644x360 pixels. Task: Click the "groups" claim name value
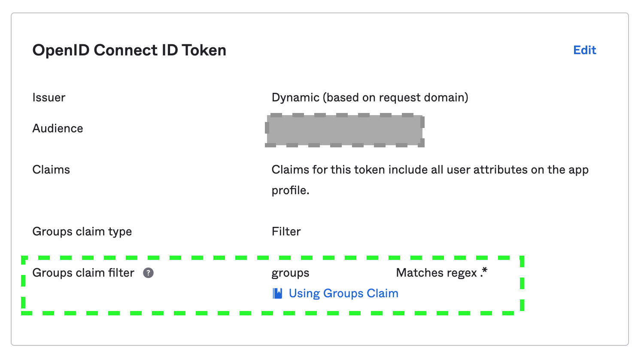[x=290, y=273]
